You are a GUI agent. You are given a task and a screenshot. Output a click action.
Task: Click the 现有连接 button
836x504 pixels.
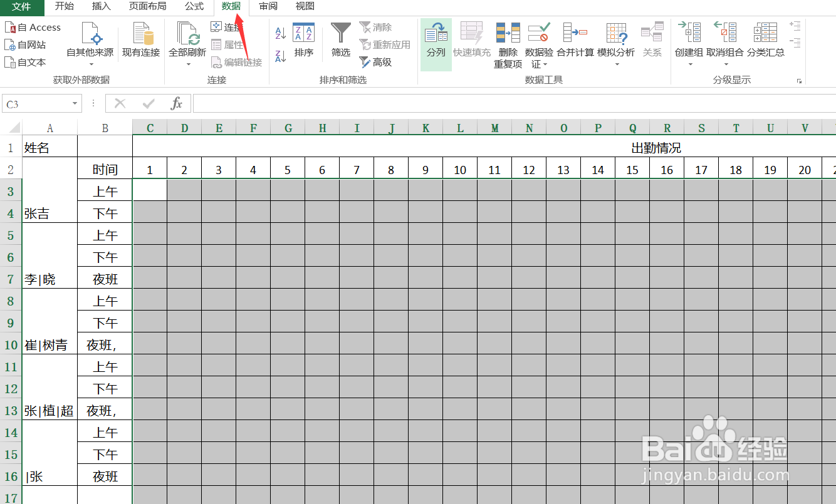[141, 41]
